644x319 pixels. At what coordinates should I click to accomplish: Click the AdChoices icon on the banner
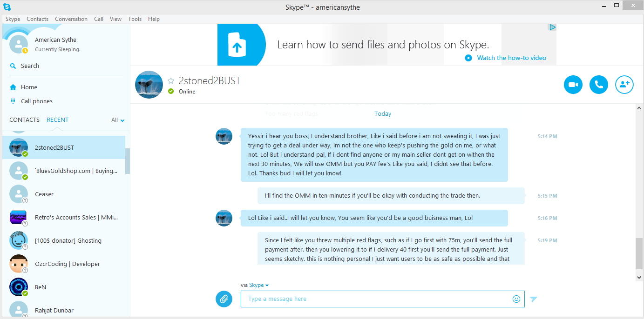pos(552,27)
